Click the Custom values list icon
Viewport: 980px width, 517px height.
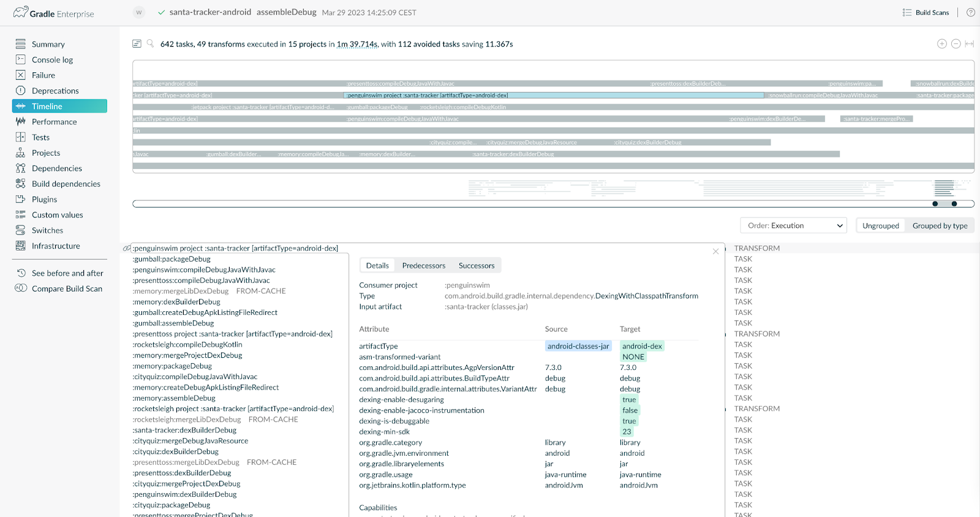[21, 214]
